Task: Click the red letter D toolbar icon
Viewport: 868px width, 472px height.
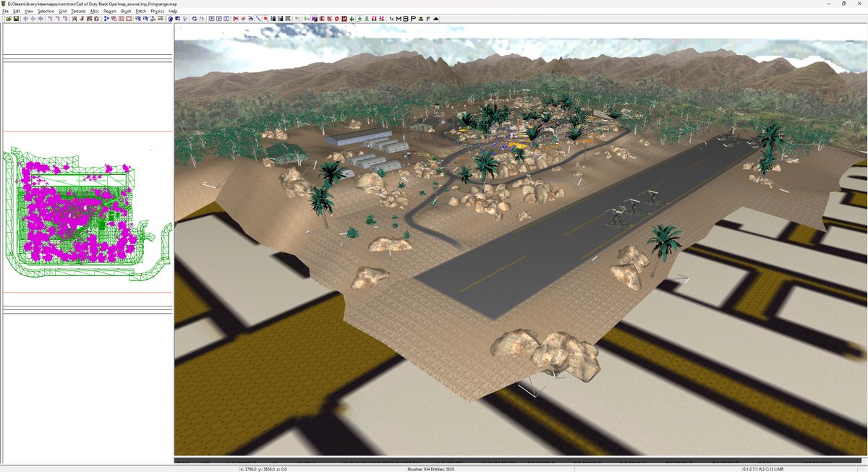Action: coord(337,19)
